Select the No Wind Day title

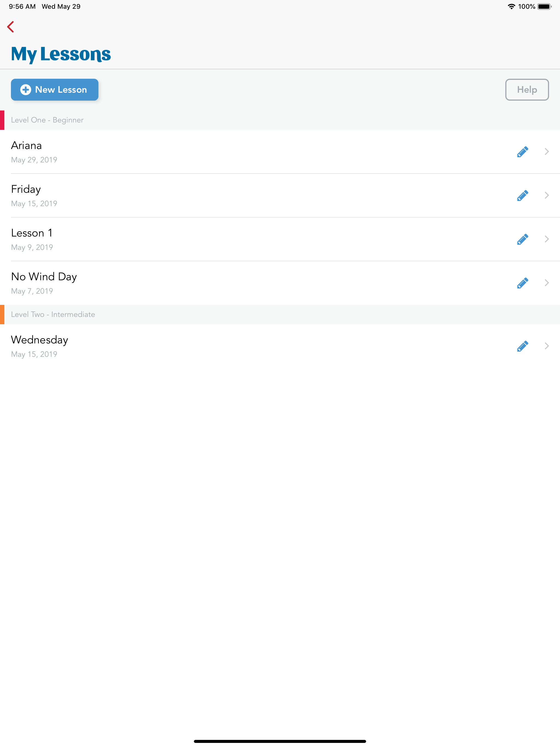[44, 277]
